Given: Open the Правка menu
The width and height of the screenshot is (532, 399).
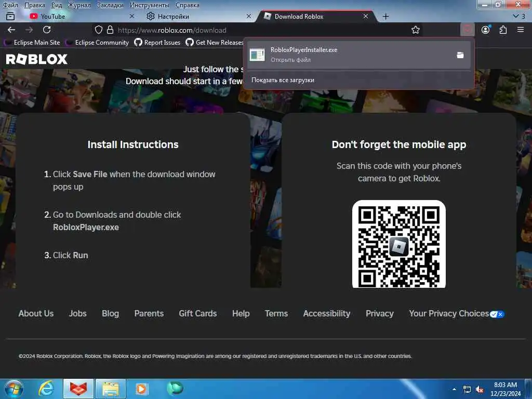Looking at the screenshot, I should pos(35,5).
